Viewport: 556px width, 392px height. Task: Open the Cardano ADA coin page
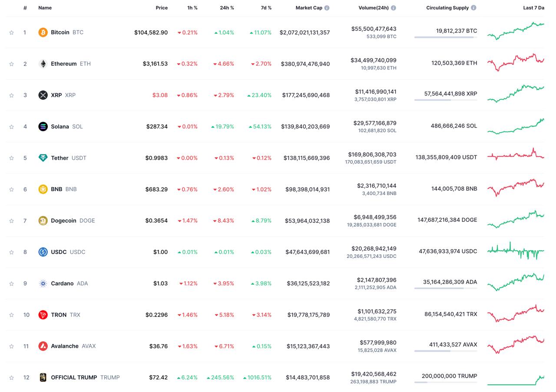click(62, 283)
